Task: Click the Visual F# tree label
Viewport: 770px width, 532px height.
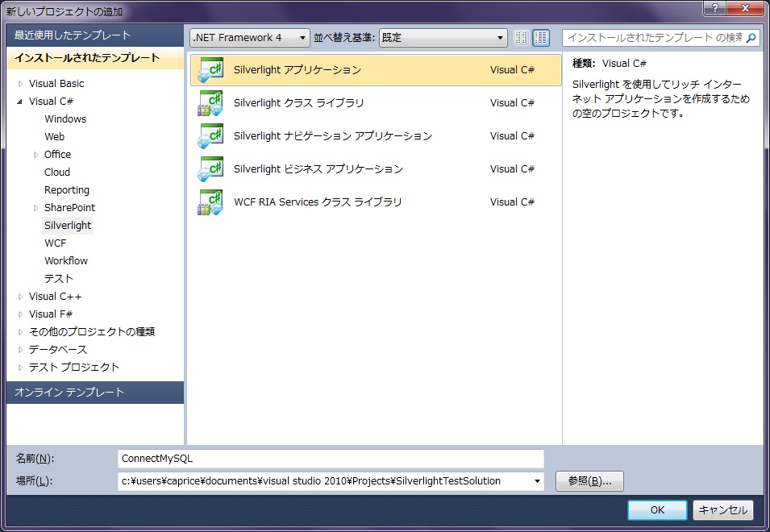Action: 51,314
